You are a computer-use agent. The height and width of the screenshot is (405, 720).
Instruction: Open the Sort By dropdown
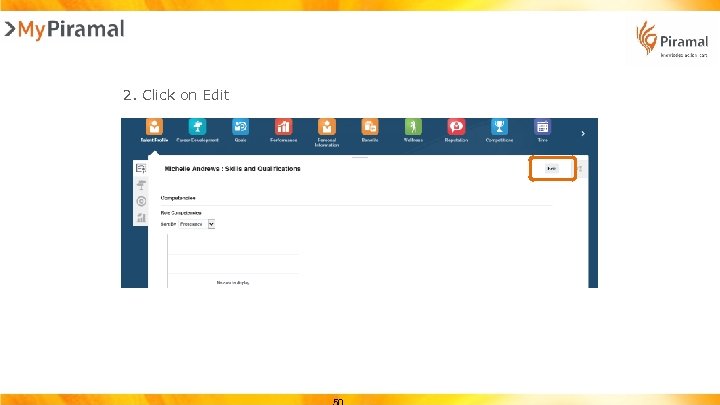point(196,224)
